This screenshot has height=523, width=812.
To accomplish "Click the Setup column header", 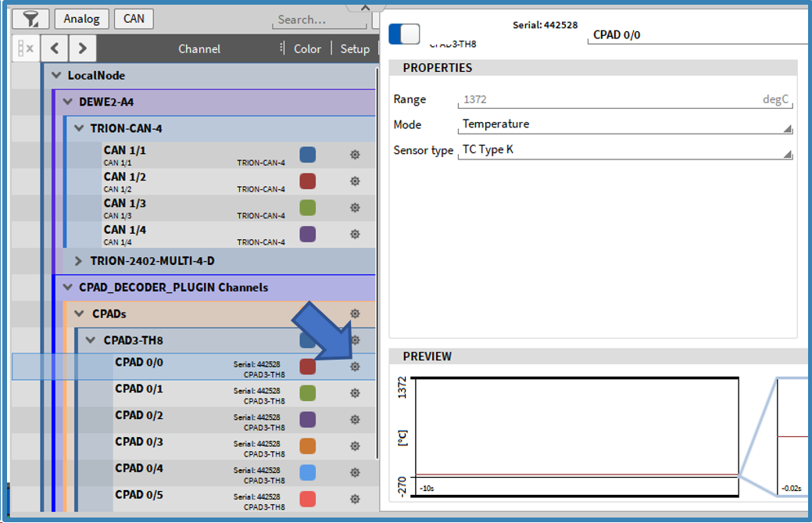I will (x=355, y=48).
